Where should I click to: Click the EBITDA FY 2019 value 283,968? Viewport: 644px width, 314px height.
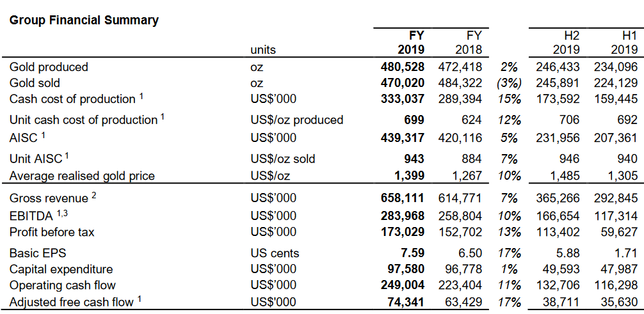[402, 216]
